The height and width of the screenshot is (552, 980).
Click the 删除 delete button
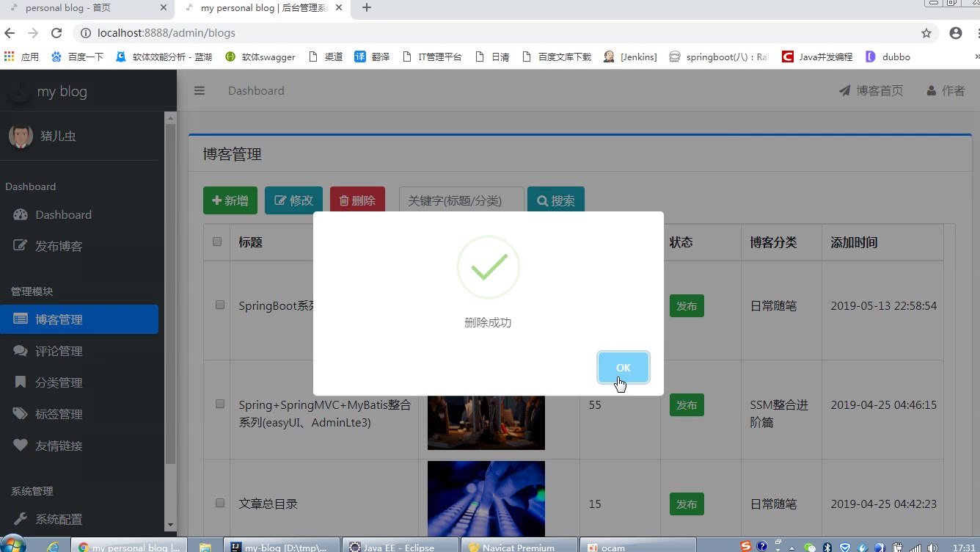[357, 200]
